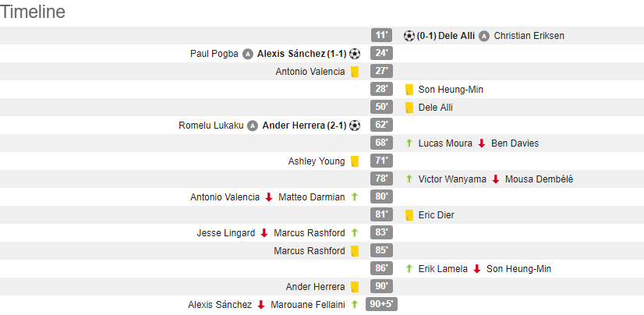Image resolution: width=644 pixels, height=315 pixels.
Task: Click the Timeline heading
Action: [34, 12]
